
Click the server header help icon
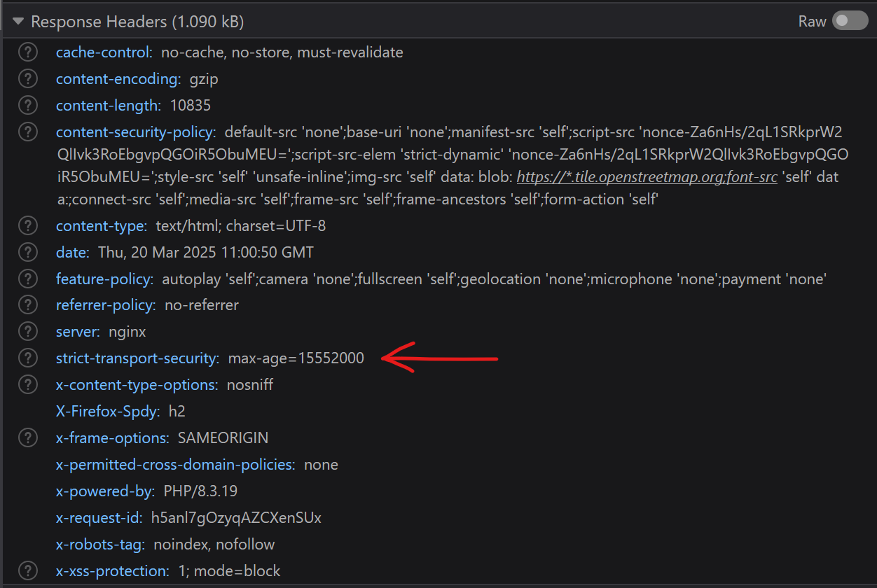point(27,332)
